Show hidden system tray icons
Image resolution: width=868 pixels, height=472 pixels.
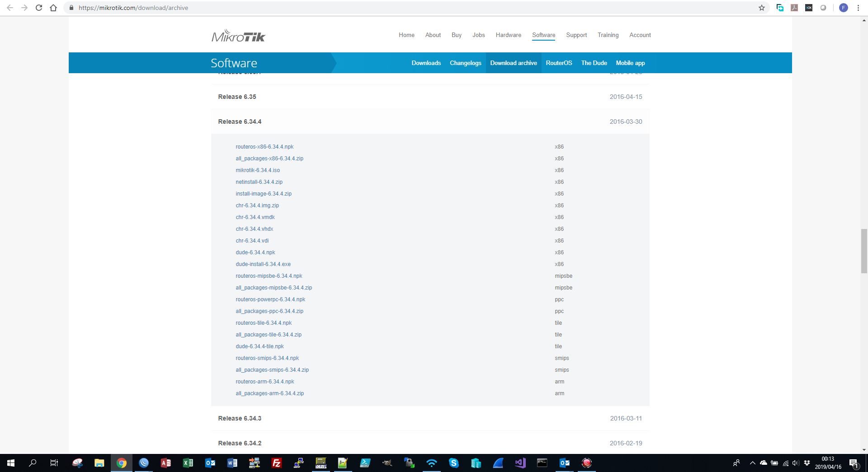[x=752, y=463]
